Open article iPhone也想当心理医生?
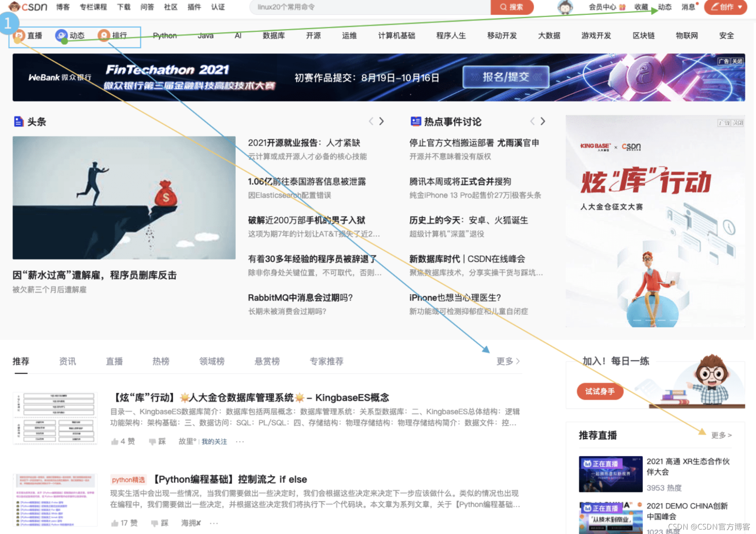 click(x=455, y=298)
